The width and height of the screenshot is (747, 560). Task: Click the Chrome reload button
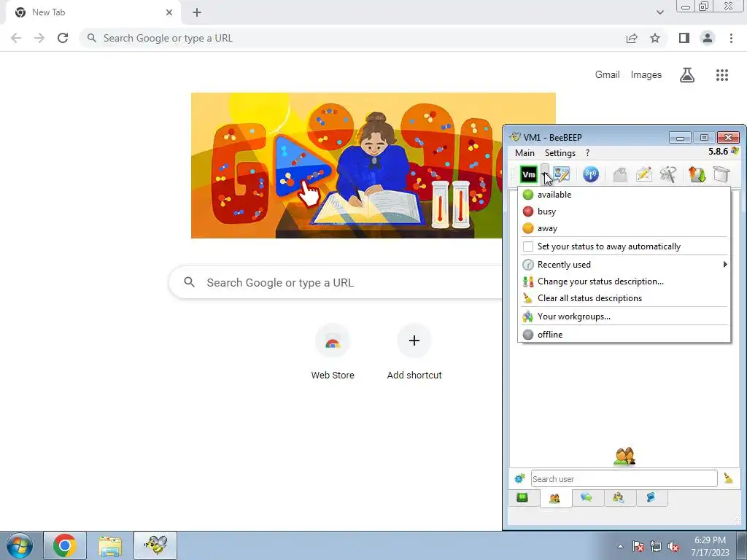point(63,38)
